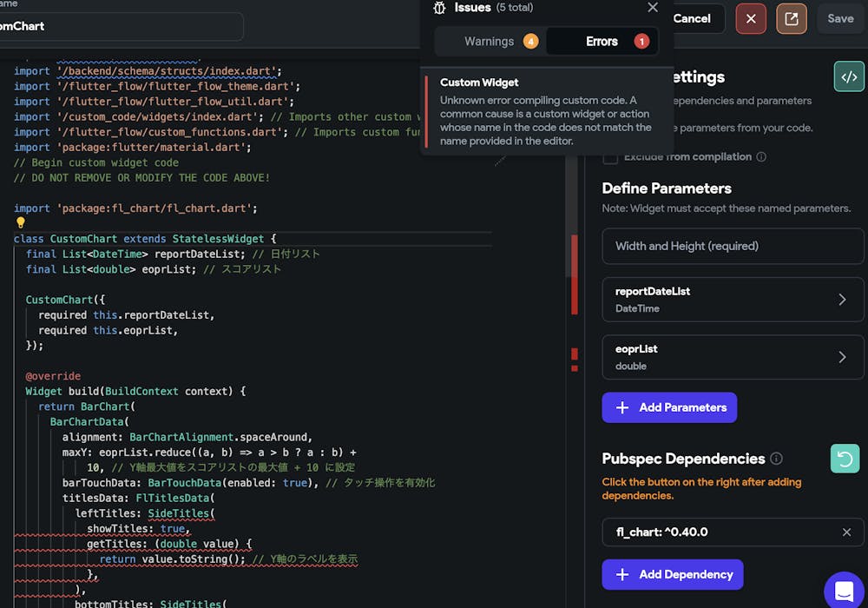Screen dimensions: 868x608
Task: Expand the eoprList parameter
Action: (x=841, y=357)
